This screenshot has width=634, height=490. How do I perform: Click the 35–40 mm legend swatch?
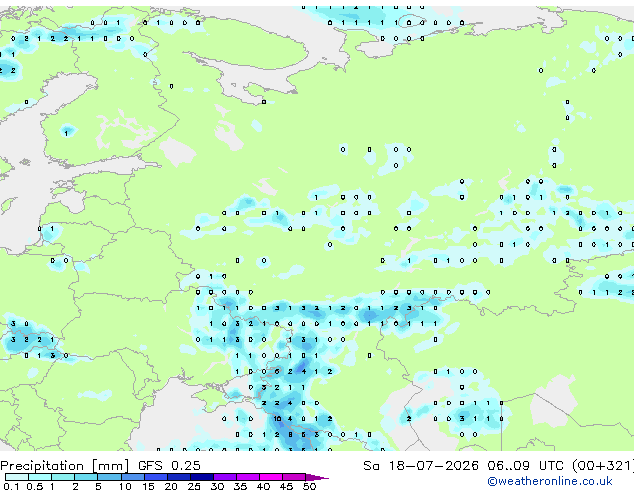click(247, 477)
